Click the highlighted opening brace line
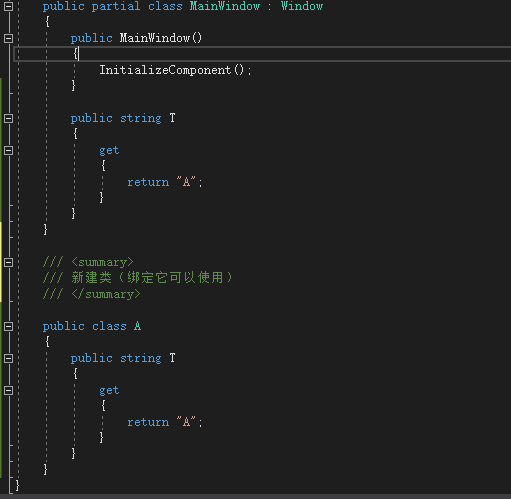This screenshot has height=499, width=511. [x=262, y=54]
